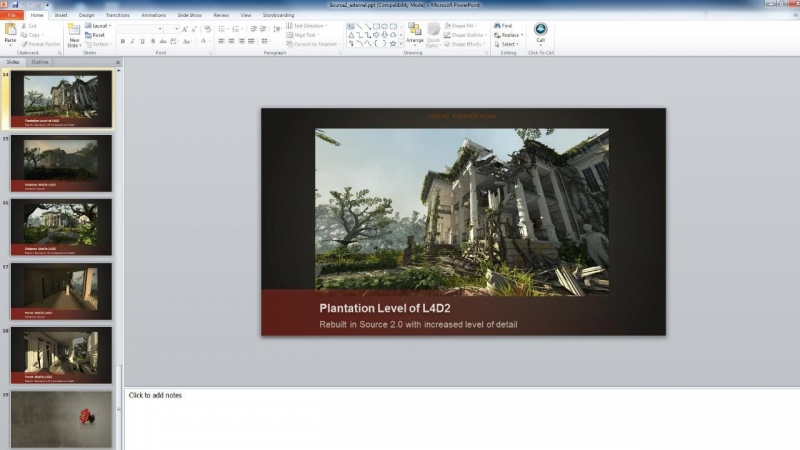Open the Layout dropdown

tap(98, 26)
